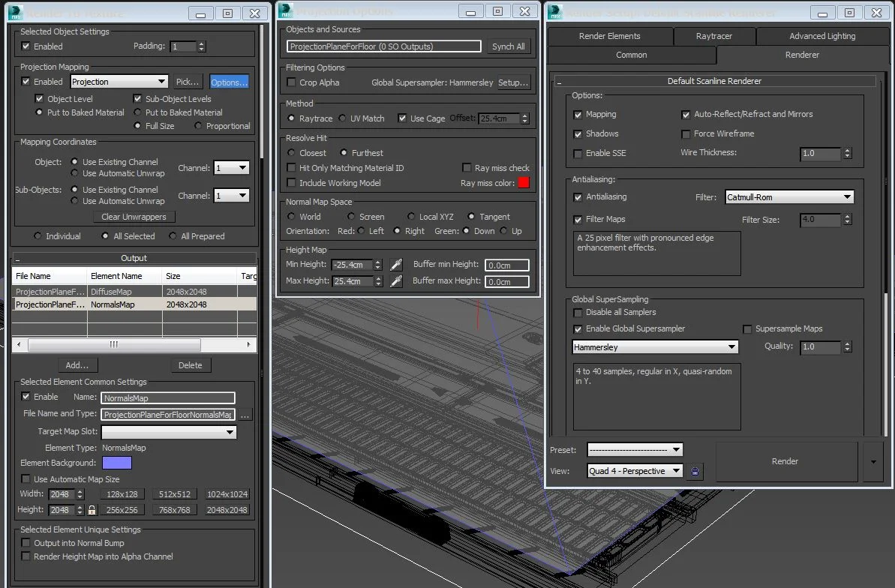Adjust Cage Offset spinner arrows
Image resolution: width=895 pixels, height=588 pixels.
pos(525,118)
